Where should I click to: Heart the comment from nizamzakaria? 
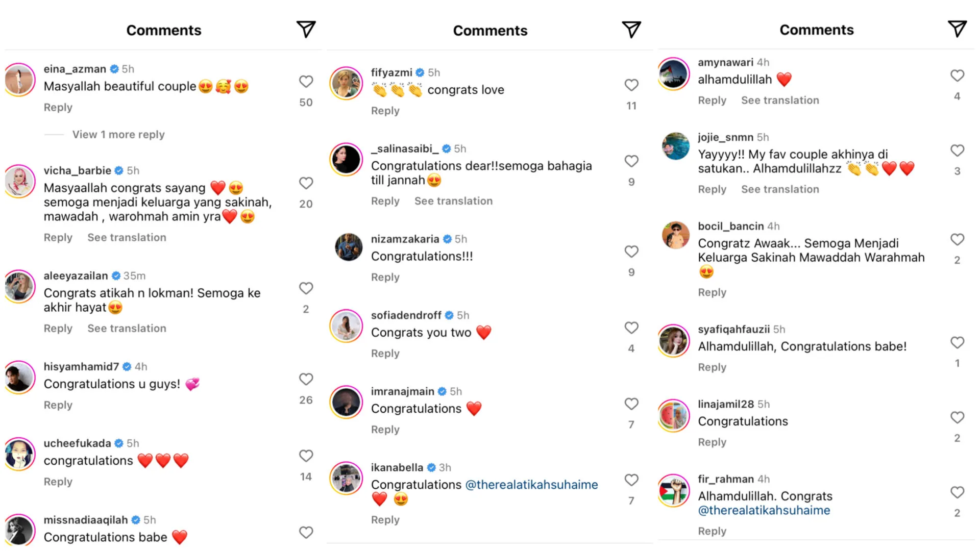click(x=631, y=252)
